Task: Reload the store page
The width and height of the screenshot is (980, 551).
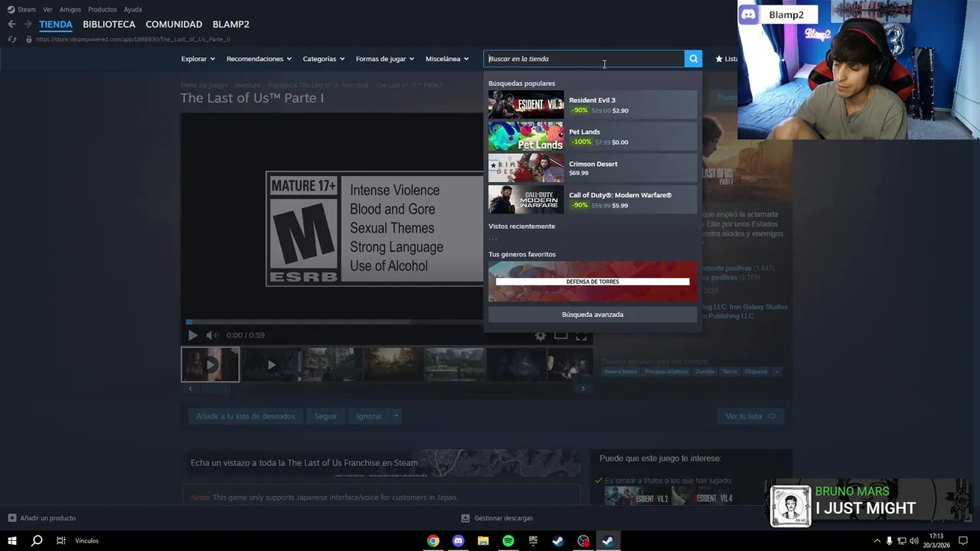Action: point(12,39)
